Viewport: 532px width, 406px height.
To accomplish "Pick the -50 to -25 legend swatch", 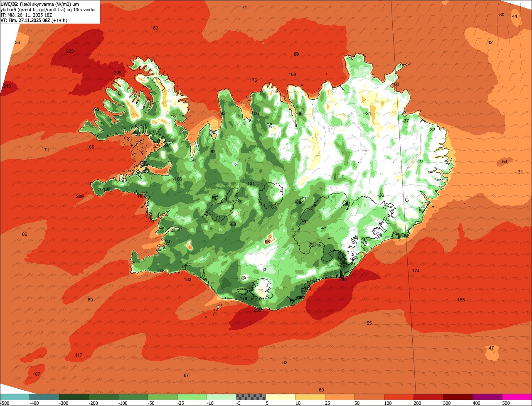I will pyautogui.click(x=163, y=397).
